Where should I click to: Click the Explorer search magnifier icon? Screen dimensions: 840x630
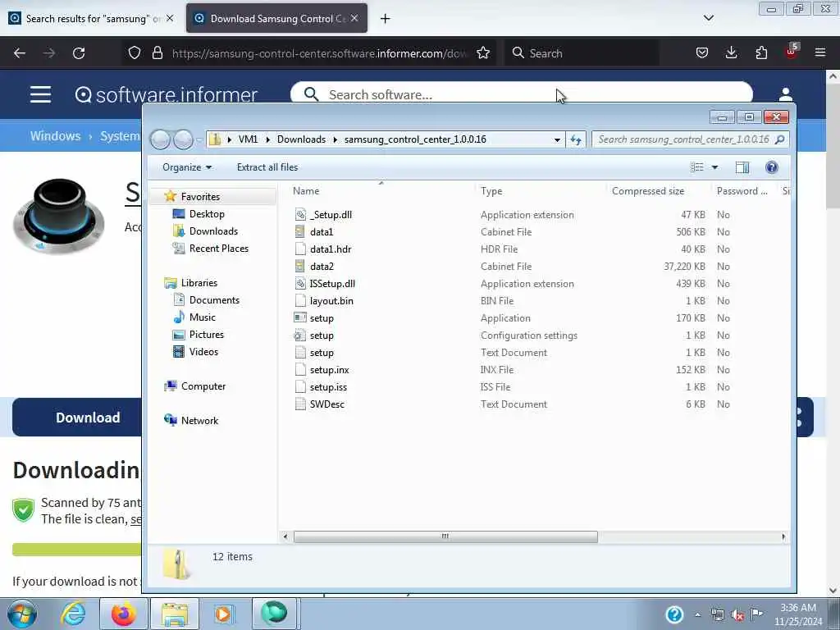tap(780, 139)
